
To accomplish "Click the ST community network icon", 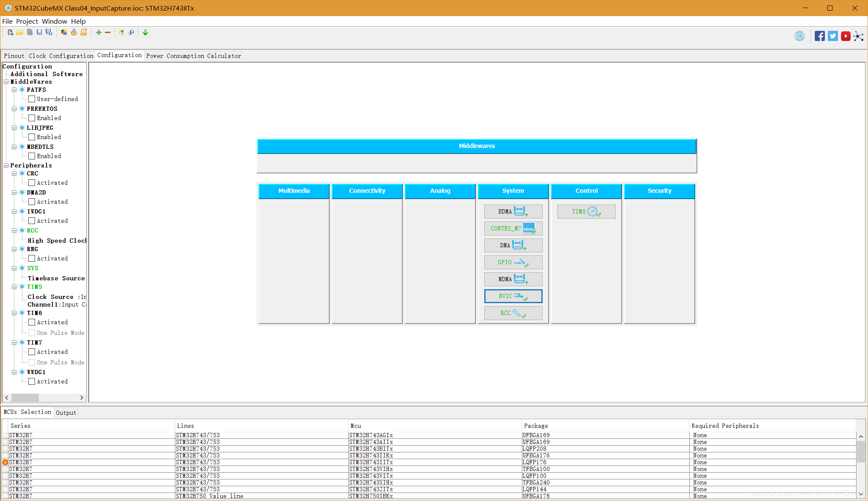I will click(858, 36).
